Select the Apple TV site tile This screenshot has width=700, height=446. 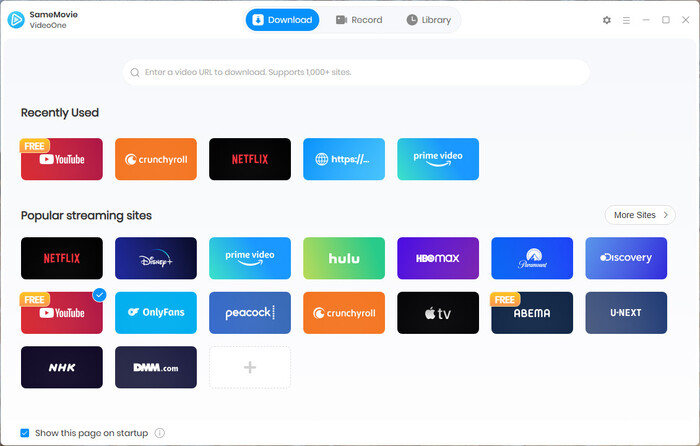(438, 313)
